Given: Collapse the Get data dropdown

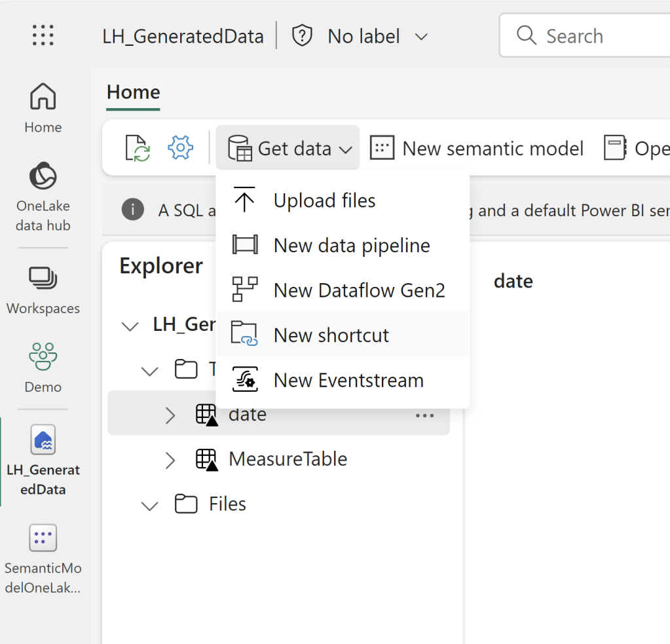Looking at the screenshot, I should [288, 149].
